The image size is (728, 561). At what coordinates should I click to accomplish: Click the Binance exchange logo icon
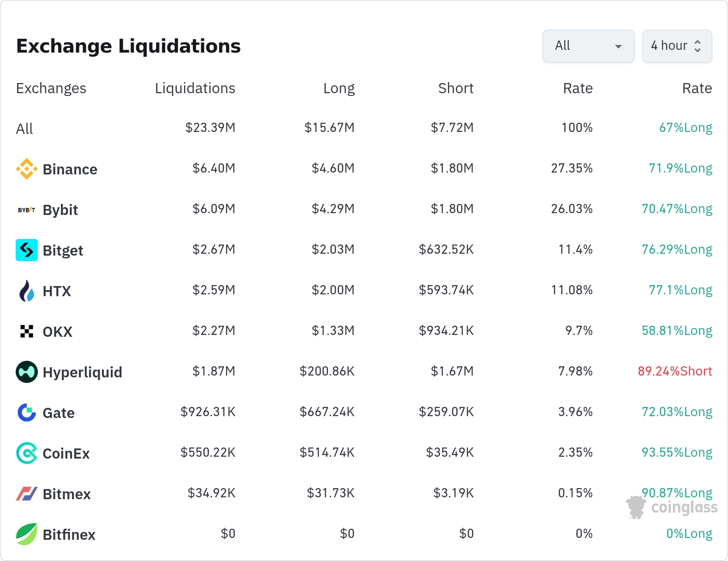(26, 169)
